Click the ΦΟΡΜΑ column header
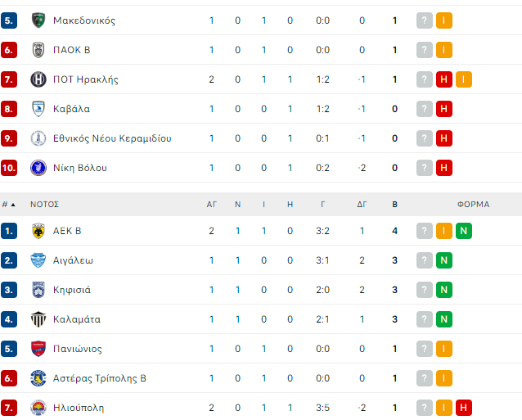This screenshot has width=522, height=420. (473, 205)
